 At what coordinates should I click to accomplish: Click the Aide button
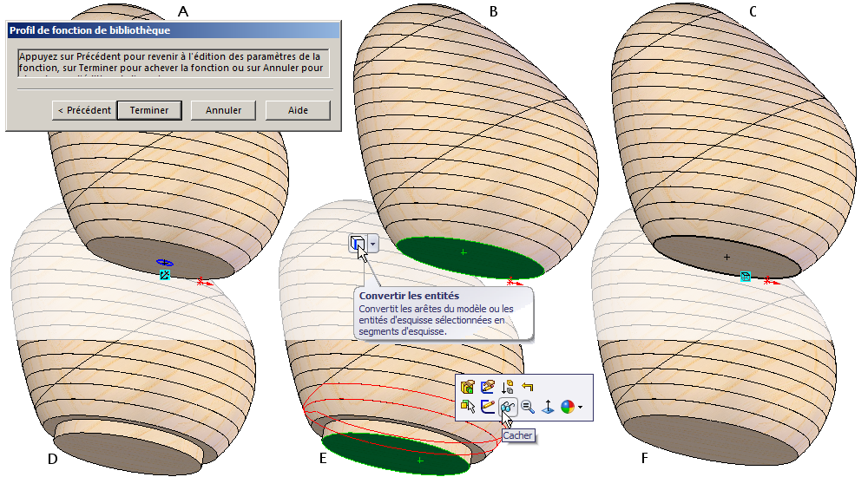(x=298, y=110)
